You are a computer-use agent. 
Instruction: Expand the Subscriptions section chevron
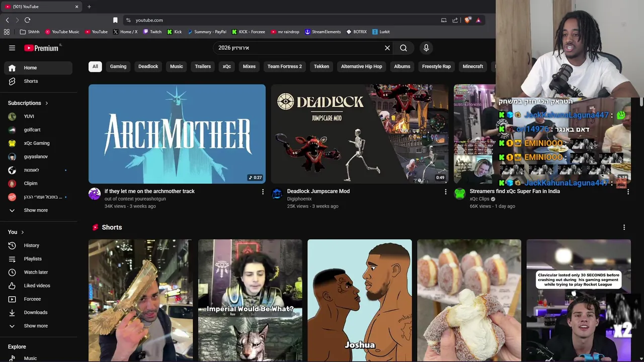pyautogui.click(x=47, y=103)
